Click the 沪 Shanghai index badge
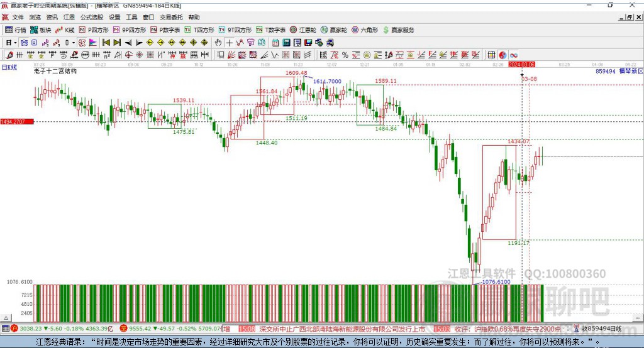Viewport: 644px width, 348px height. 14,329
